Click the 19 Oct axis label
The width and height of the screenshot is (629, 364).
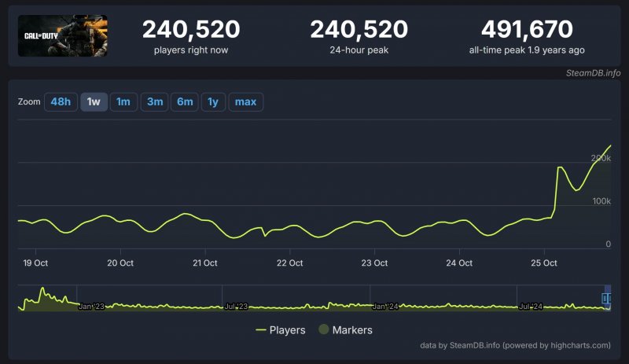click(35, 263)
